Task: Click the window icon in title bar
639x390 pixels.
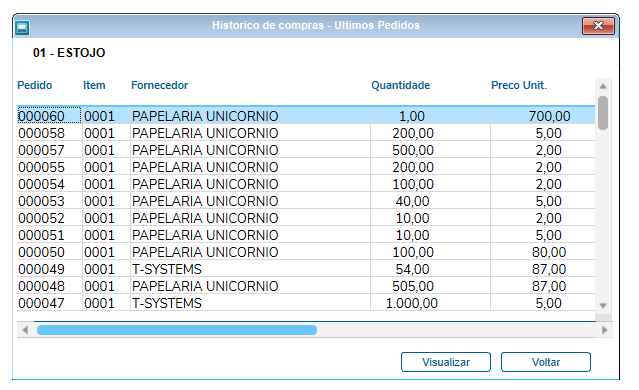Action: tap(22, 28)
